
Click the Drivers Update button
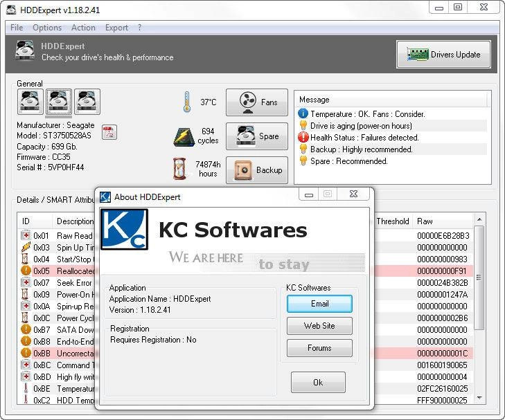tap(443, 55)
